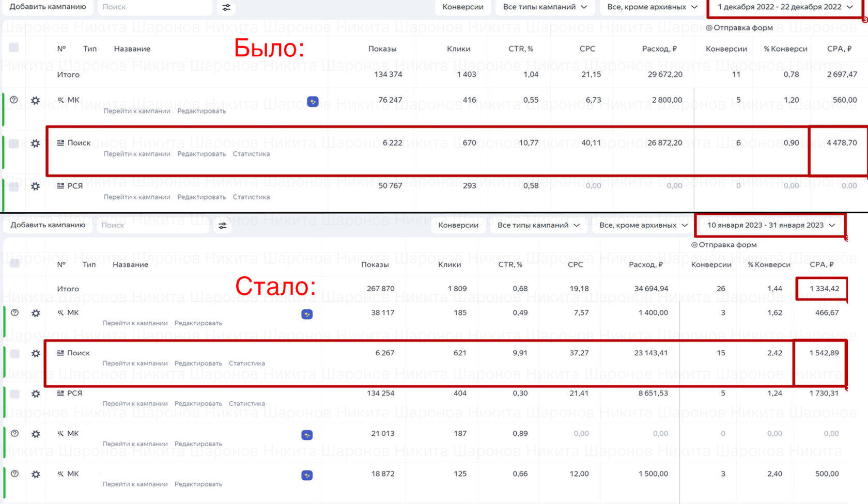868x504 pixels.
Task: Open the 1 декабря 2022 - 22 декабря 2022 date dropdown
Action: [x=785, y=7]
